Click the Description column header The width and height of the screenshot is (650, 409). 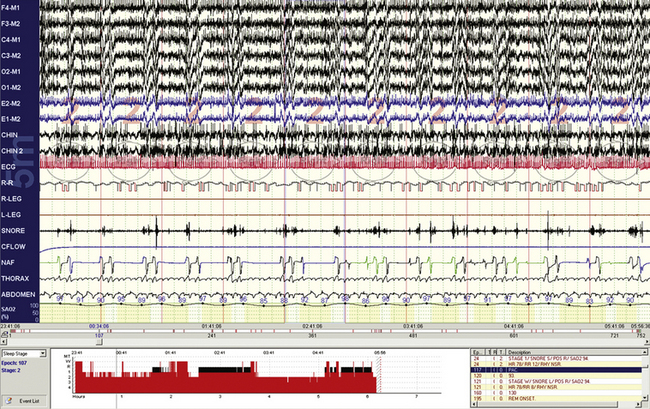pos(530,352)
